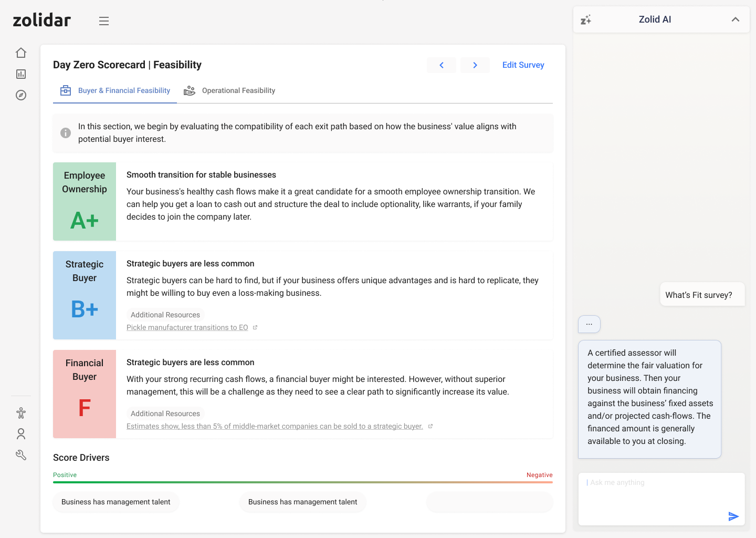Click the Score Drivers heading
This screenshot has width=756, height=538.
point(81,458)
